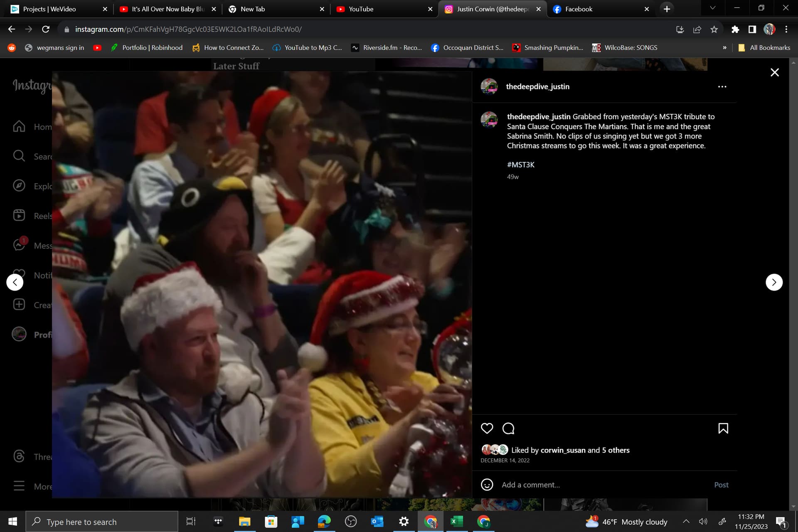
Task: Open the emoji picker in comment box
Action: [x=487, y=485]
